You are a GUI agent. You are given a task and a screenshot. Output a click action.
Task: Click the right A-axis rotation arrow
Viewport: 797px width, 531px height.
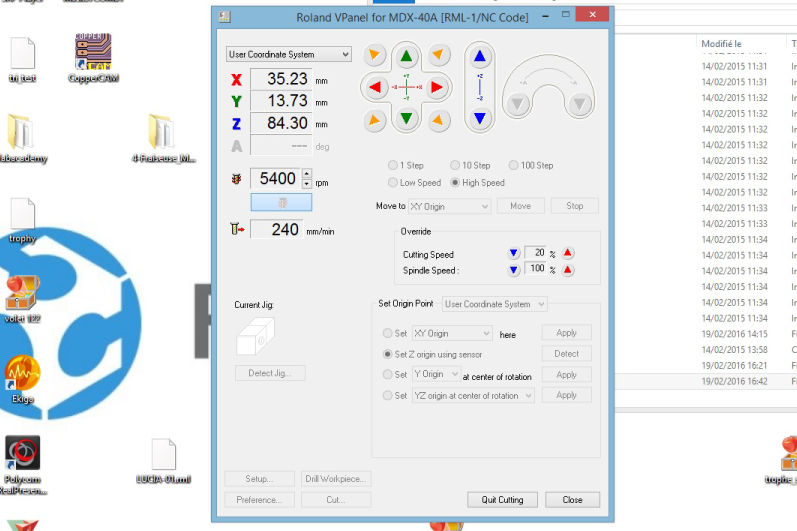click(579, 105)
